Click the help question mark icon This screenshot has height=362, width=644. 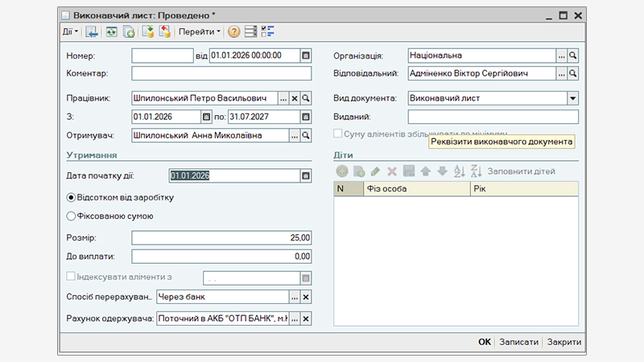tap(234, 32)
